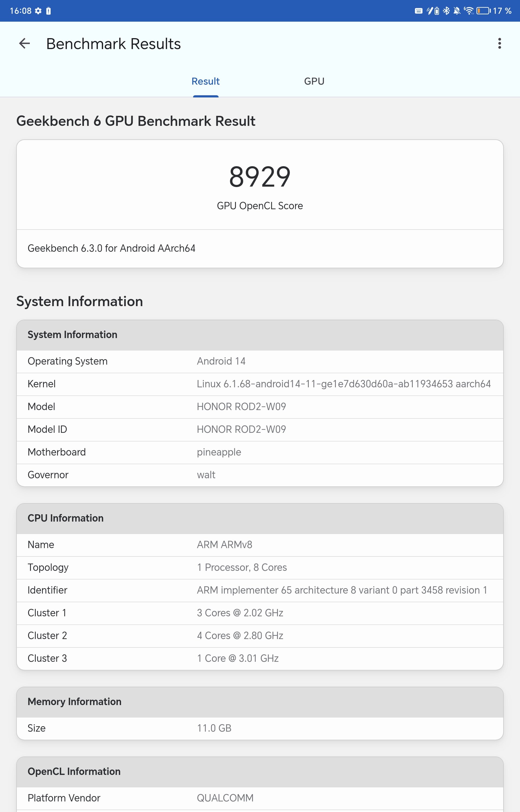Tap the Geekbench 6 GPU Benchmark Result heading
The image size is (520, 812).
(136, 121)
